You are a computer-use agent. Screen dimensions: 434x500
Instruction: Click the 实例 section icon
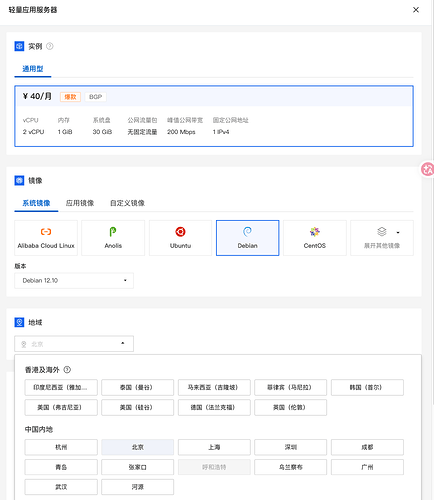click(x=19, y=46)
